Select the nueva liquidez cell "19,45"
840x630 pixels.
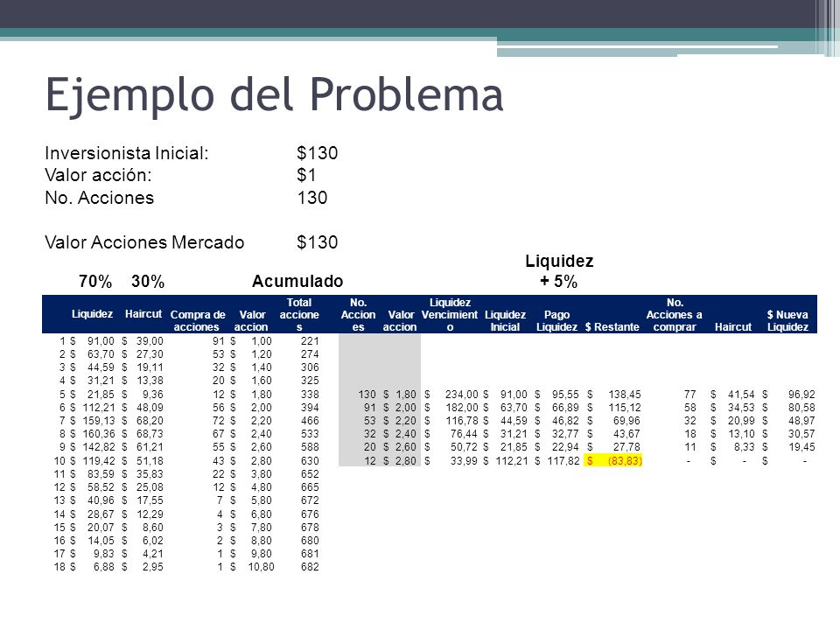[x=801, y=447]
